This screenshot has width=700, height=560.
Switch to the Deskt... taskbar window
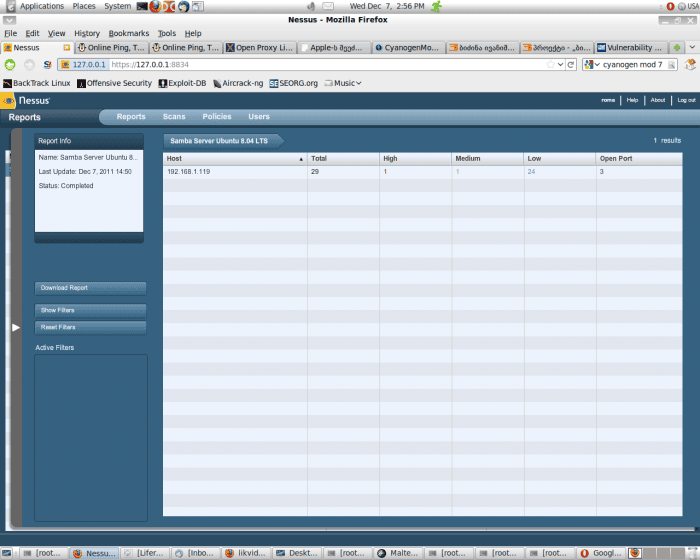(x=298, y=553)
